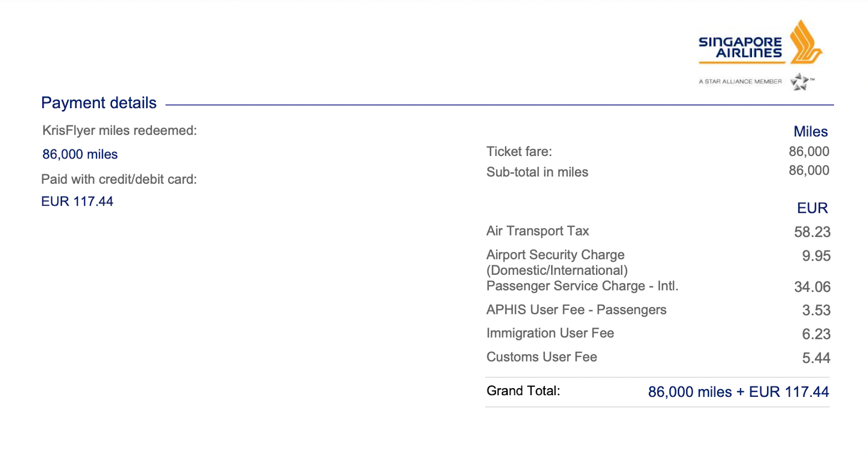The width and height of the screenshot is (868, 463).
Task: Click the Payment details heading
Action: (99, 103)
